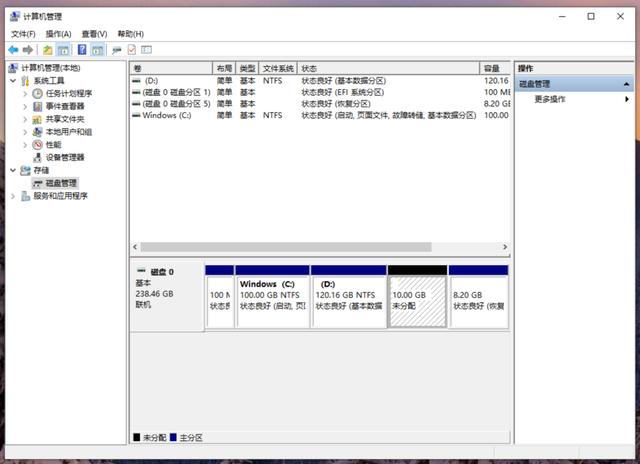Click the Up one level folder icon

click(47, 49)
